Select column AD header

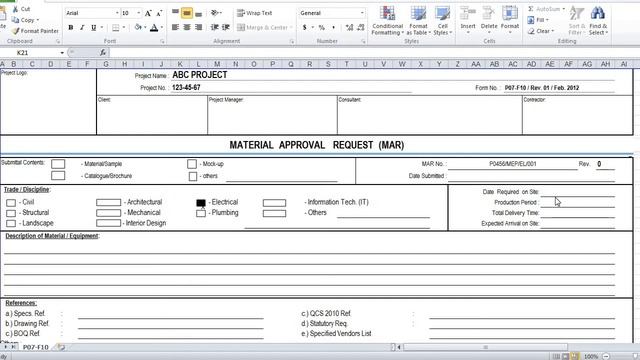531,64
